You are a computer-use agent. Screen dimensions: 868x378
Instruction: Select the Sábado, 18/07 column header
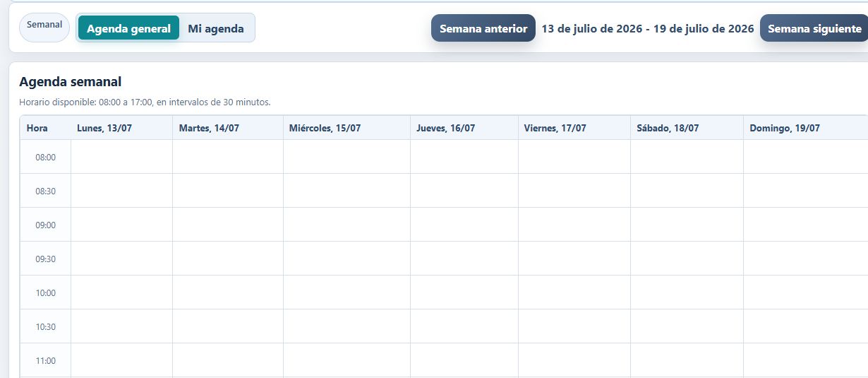[687, 128]
